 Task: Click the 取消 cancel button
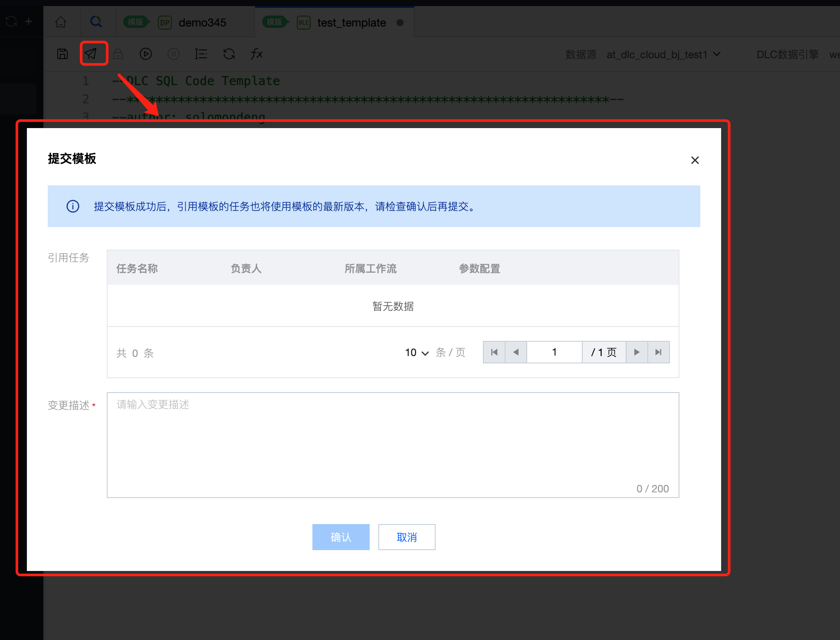407,537
